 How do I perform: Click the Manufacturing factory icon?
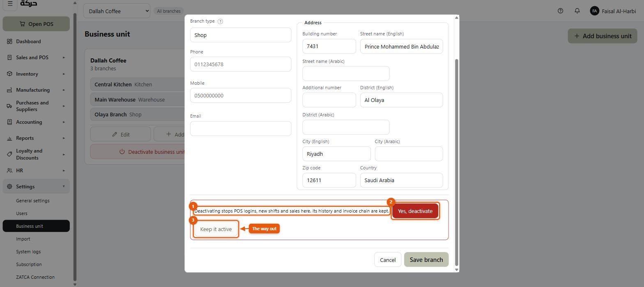point(9,90)
